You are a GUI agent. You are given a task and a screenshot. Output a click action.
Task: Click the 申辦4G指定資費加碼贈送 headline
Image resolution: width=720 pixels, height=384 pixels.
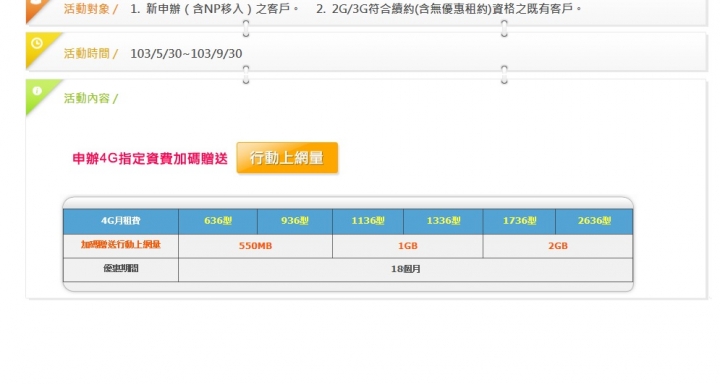(150, 158)
